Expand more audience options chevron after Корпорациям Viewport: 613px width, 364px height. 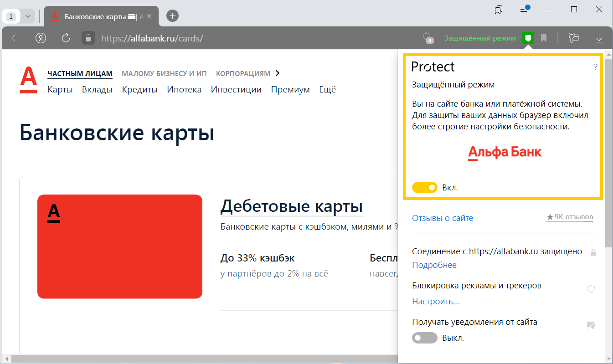tap(278, 73)
